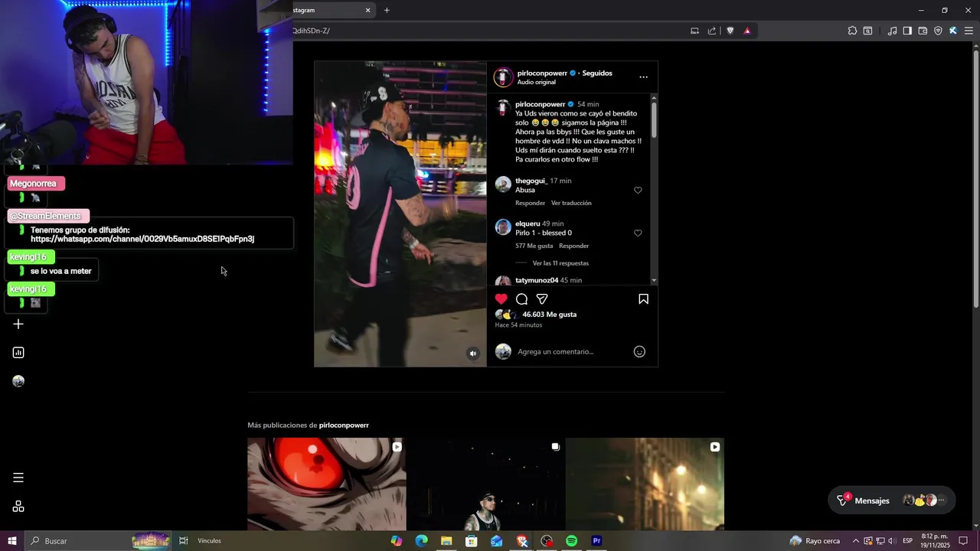
Task: Open the browser hamburger main menu
Action: tap(969, 31)
